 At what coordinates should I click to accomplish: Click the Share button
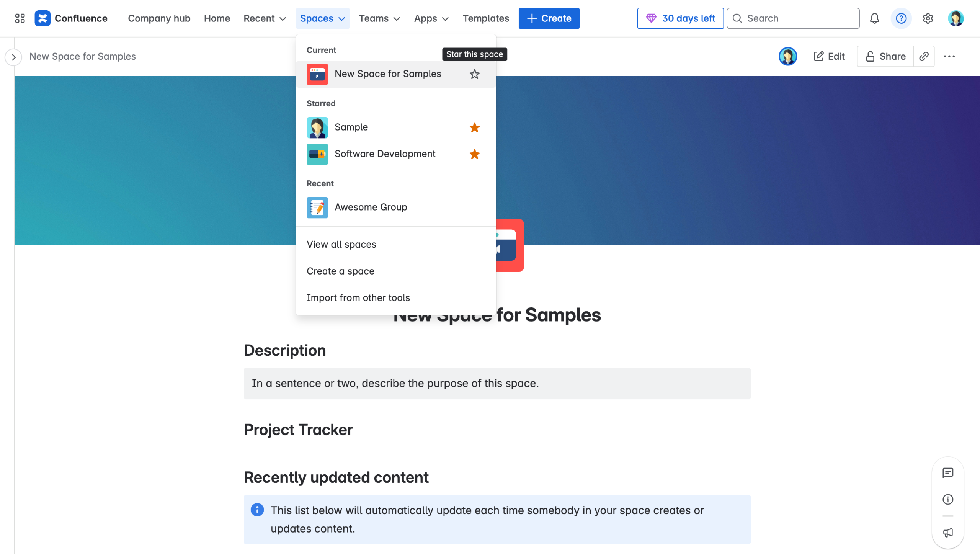point(885,56)
